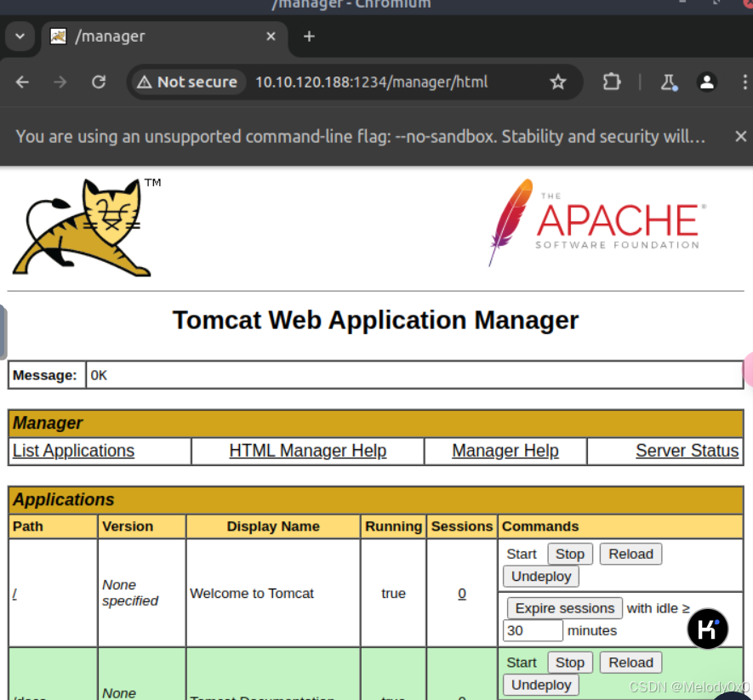753x700 pixels.
Task: Undeploy the Welcome to Tomcat application
Action: pyautogui.click(x=541, y=576)
